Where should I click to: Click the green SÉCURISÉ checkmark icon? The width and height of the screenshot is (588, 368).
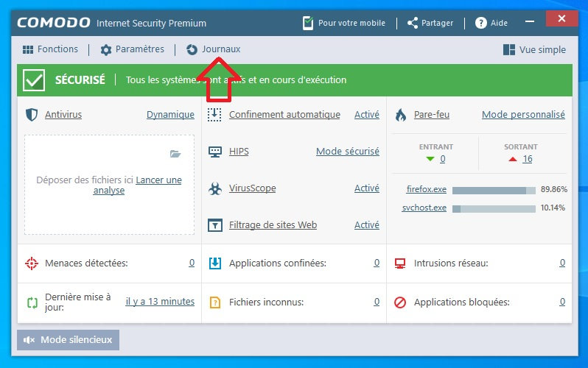click(34, 80)
